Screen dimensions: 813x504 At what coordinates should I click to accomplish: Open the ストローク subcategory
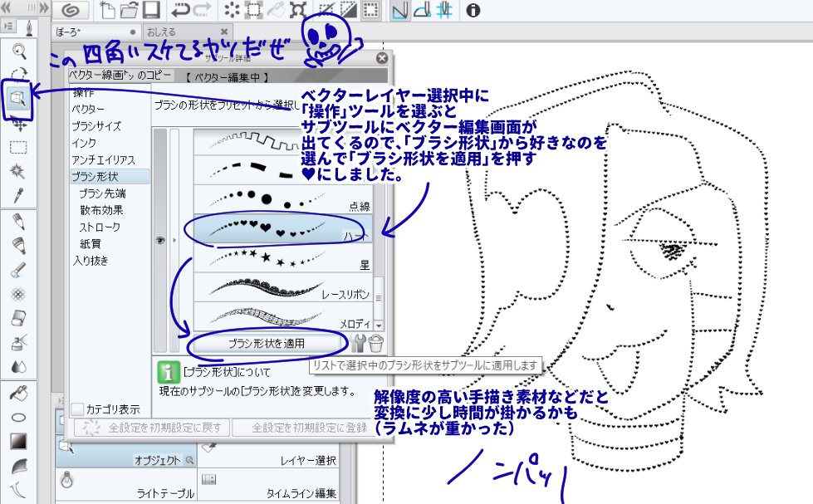[x=100, y=227]
